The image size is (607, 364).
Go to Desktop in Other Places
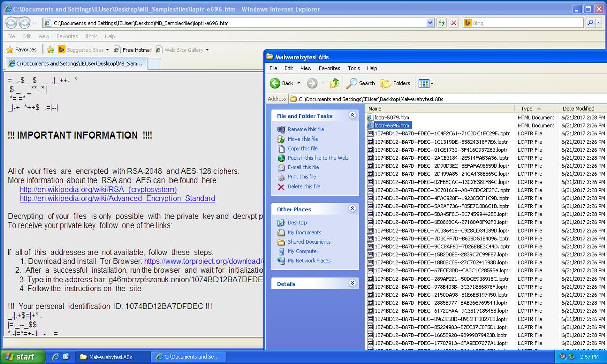297,223
